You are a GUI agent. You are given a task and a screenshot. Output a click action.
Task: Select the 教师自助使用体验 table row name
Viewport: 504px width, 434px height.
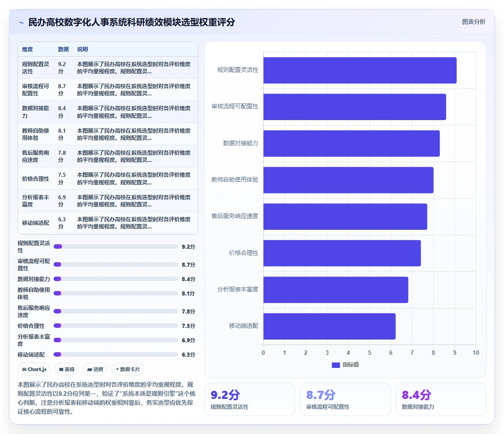point(36,134)
